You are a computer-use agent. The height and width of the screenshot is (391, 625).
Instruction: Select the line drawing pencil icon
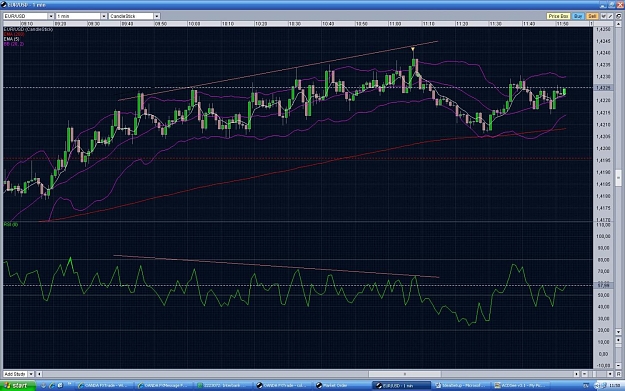click(610, 16)
